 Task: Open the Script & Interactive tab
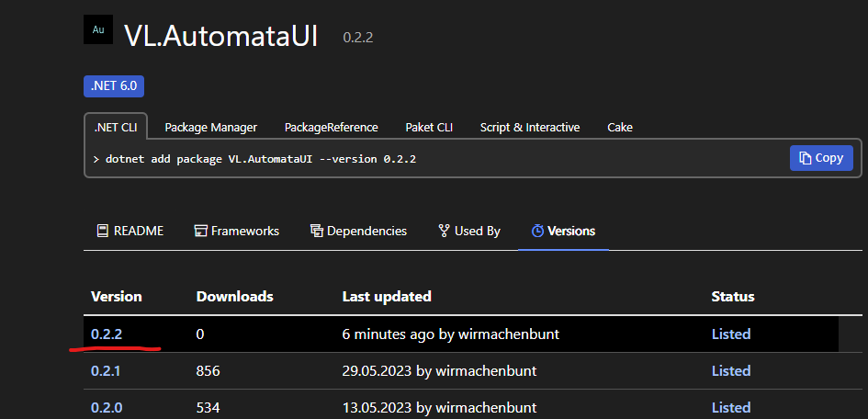530,128
